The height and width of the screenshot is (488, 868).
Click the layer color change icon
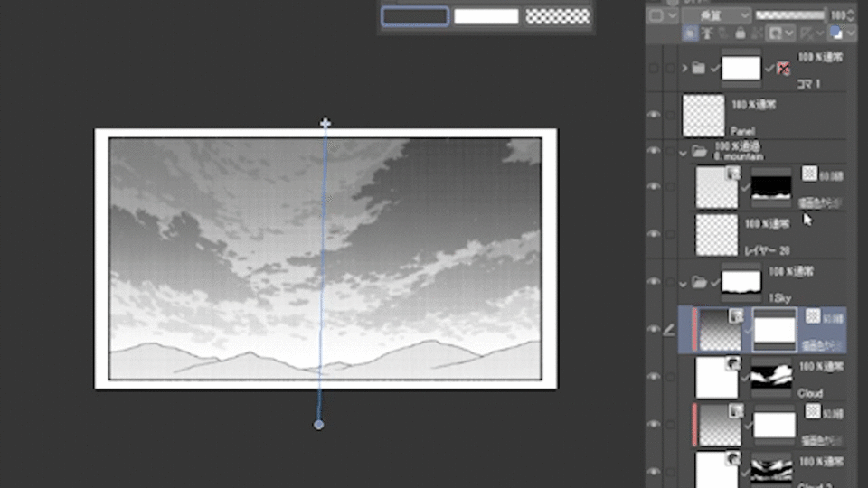(x=836, y=33)
